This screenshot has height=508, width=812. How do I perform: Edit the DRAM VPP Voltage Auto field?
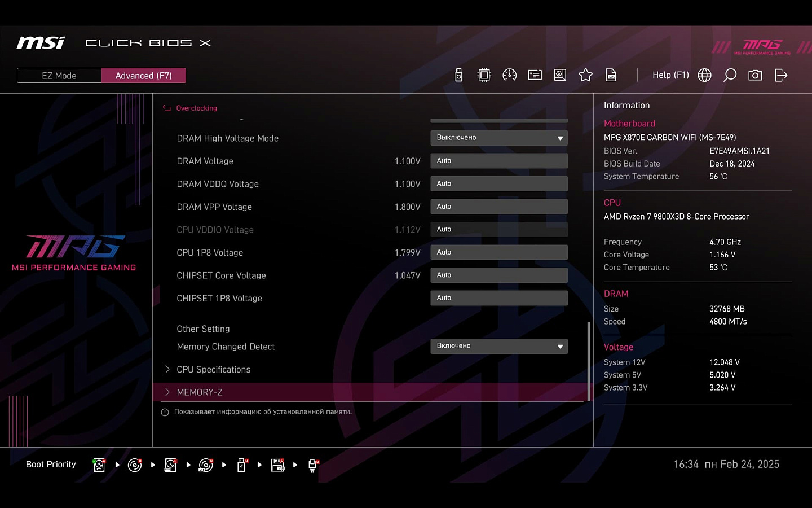tap(499, 207)
